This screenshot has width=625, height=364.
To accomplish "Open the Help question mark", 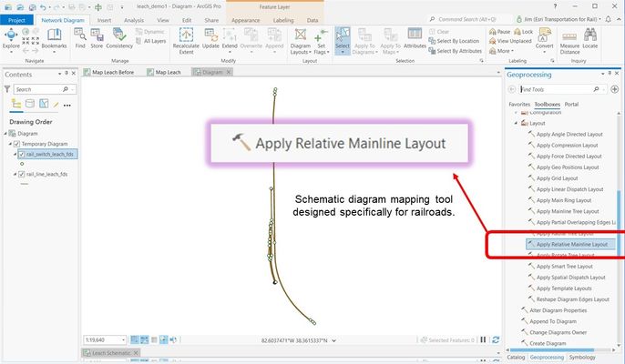I will (555, 6).
